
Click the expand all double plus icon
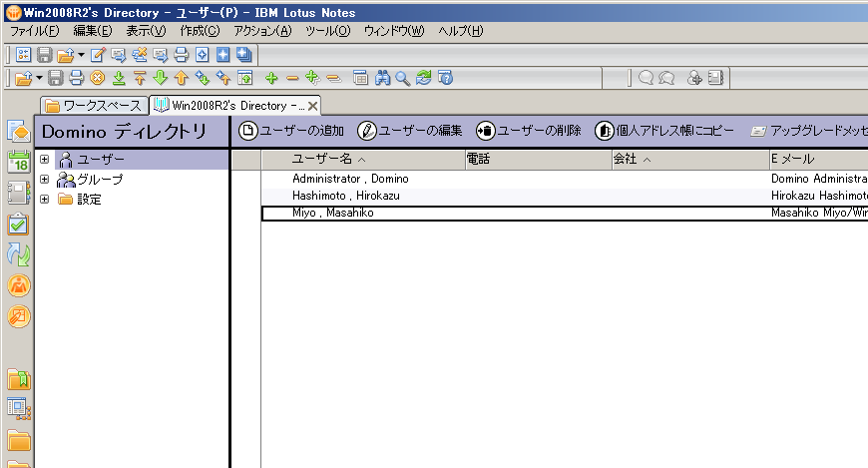tap(312, 78)
